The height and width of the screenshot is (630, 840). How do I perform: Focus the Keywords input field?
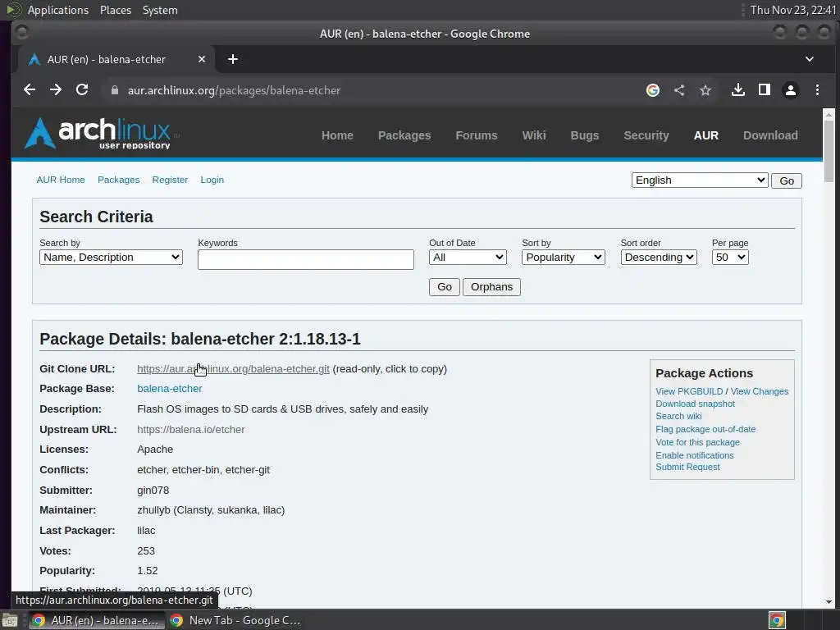click(305, 259)
